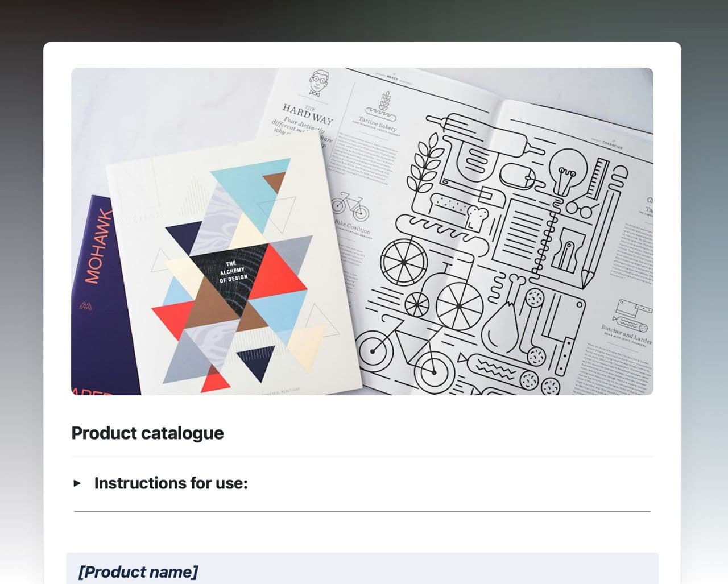This screenshot has height=584, width=728.
Task: Select the Product catalogue page title
Action: coord(147,433)
